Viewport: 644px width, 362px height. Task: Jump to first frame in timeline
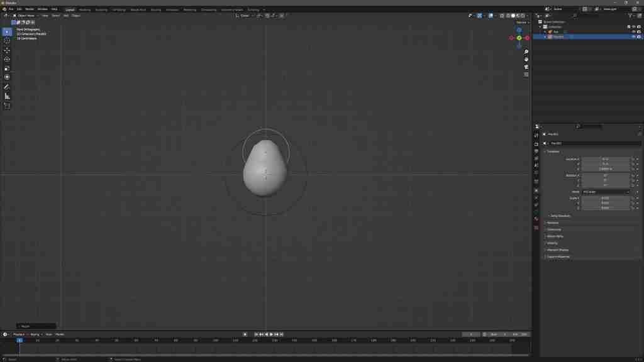coord(256,334)
